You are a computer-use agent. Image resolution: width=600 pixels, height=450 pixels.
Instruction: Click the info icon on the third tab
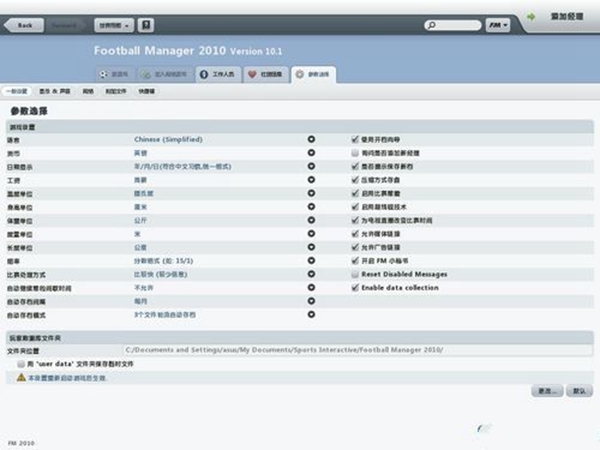tap(203, 74)
